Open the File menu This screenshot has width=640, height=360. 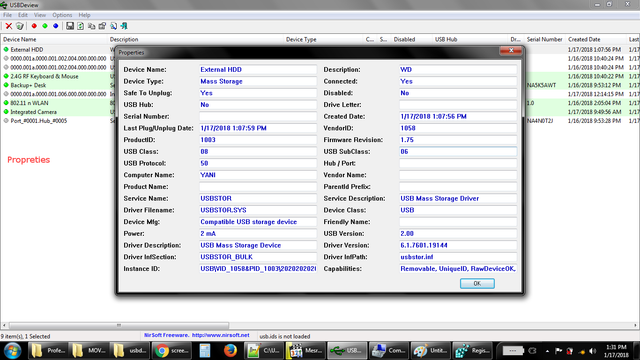tap(7, 15)
